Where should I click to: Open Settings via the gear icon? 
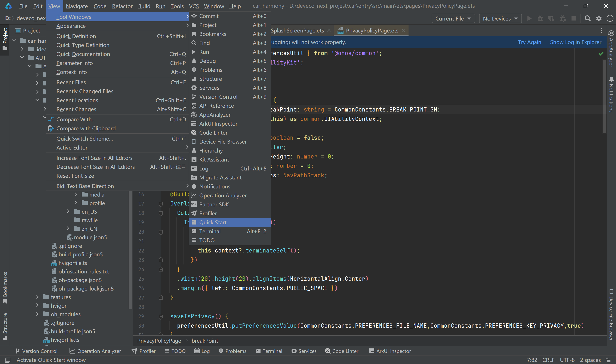tap(599, 19)
